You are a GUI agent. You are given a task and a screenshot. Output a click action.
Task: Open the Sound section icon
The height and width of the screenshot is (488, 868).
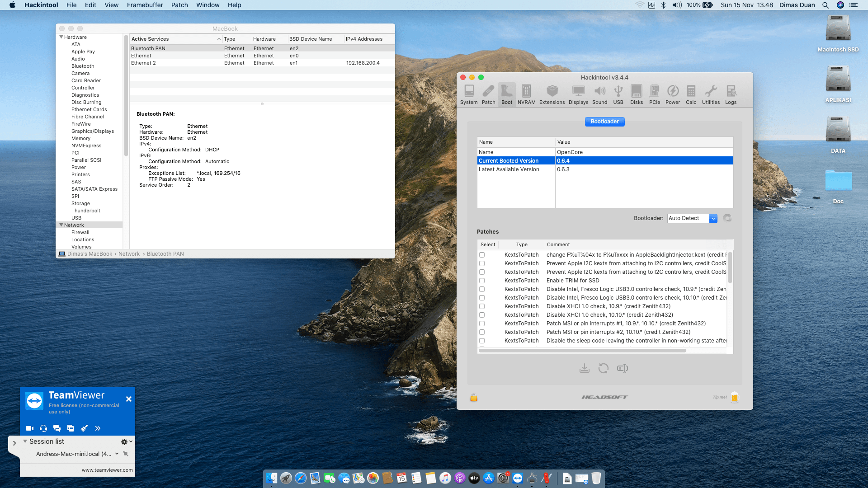[x=600, y=95]
